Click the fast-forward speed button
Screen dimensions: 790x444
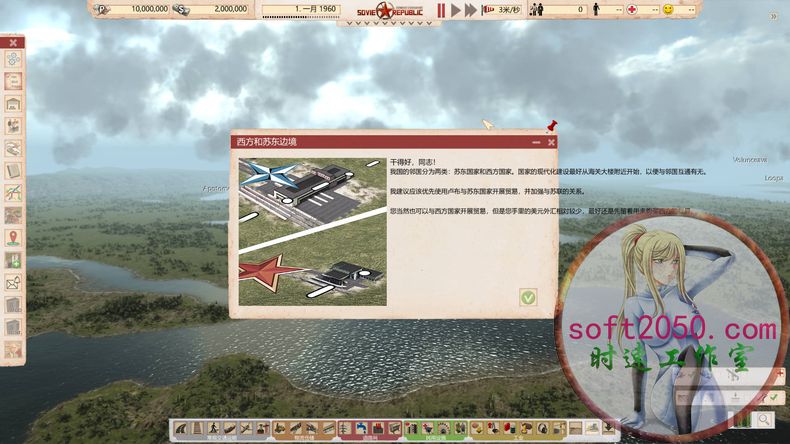(470, 10)
